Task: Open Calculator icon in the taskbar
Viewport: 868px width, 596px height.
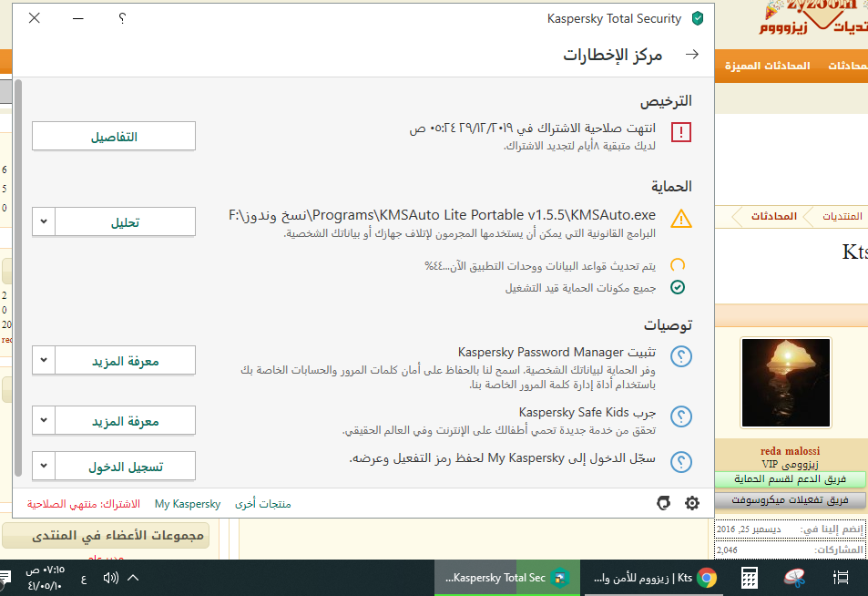Action: [750, 578]
